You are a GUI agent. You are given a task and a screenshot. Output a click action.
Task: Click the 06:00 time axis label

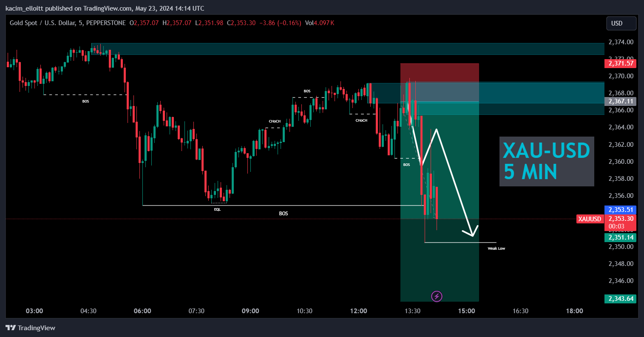pos(142,311)
